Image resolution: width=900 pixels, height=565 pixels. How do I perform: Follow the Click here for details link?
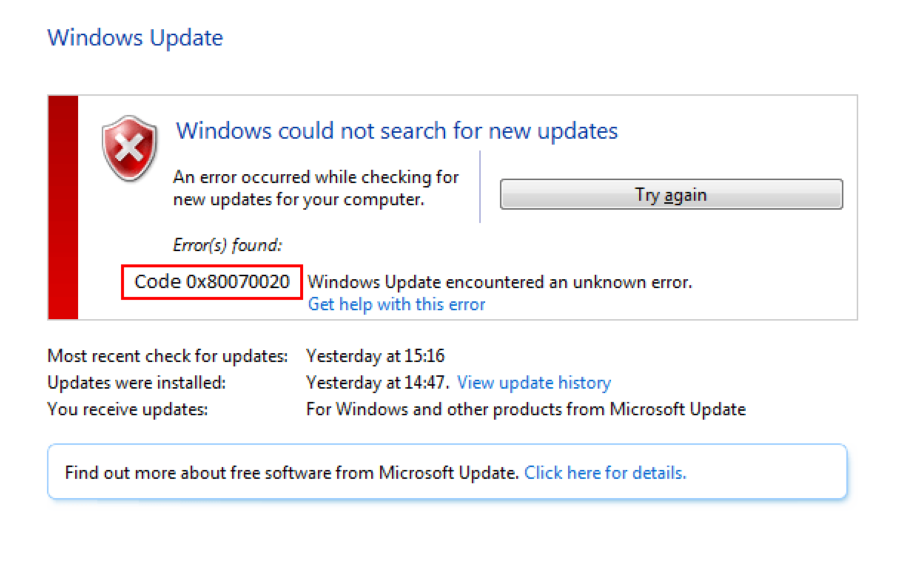(x=605, y=472)
